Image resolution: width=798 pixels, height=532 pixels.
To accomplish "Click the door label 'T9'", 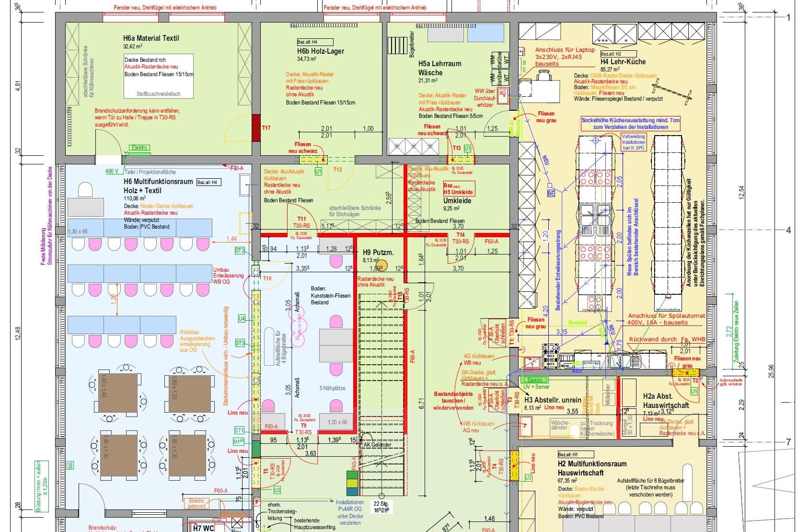I will pyautogui.click(x=303, y=426).
